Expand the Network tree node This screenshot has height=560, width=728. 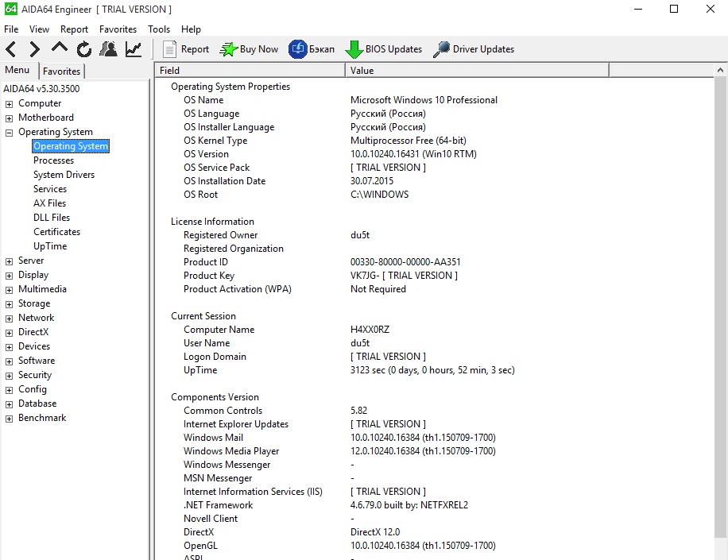[9, 319]
